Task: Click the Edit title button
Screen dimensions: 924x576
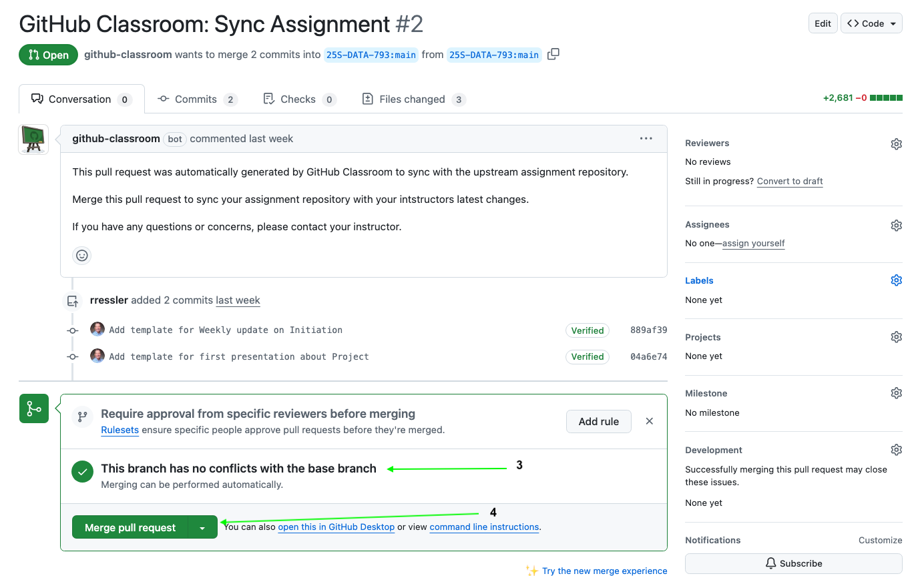Action: tap(823, 23)
